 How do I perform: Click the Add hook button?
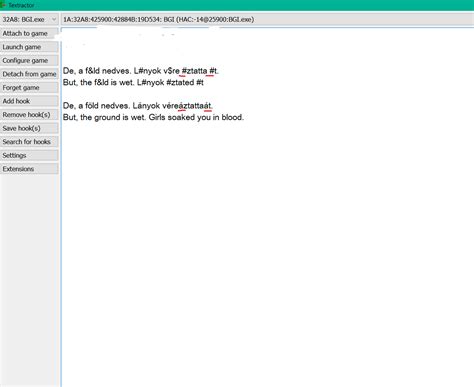pos(29,101)
